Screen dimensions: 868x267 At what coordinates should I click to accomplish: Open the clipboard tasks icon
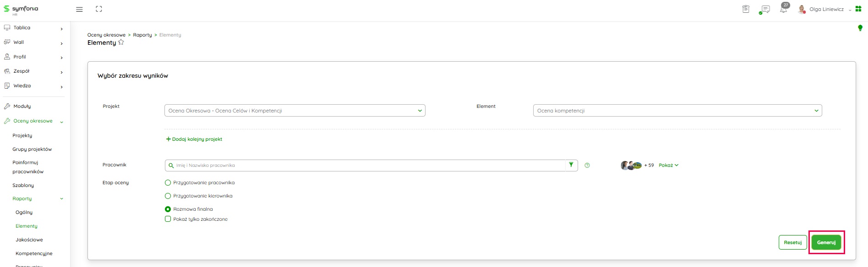[x=746, y=9]
